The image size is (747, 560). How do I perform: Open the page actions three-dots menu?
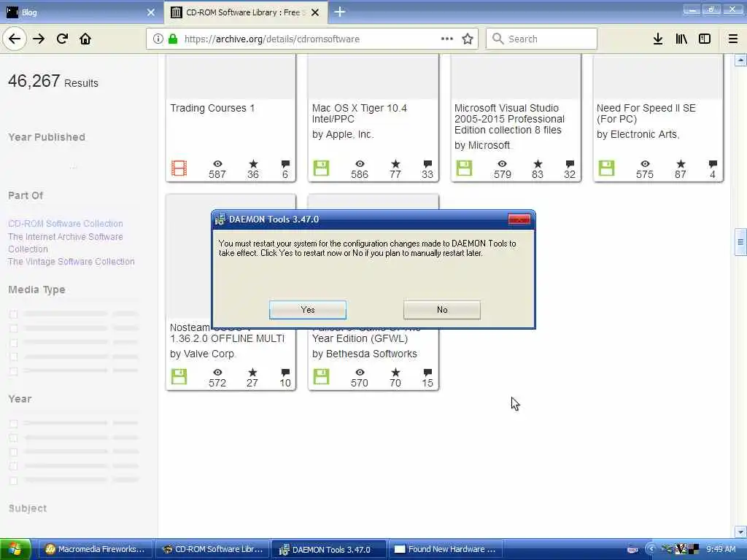click(447, 39)
